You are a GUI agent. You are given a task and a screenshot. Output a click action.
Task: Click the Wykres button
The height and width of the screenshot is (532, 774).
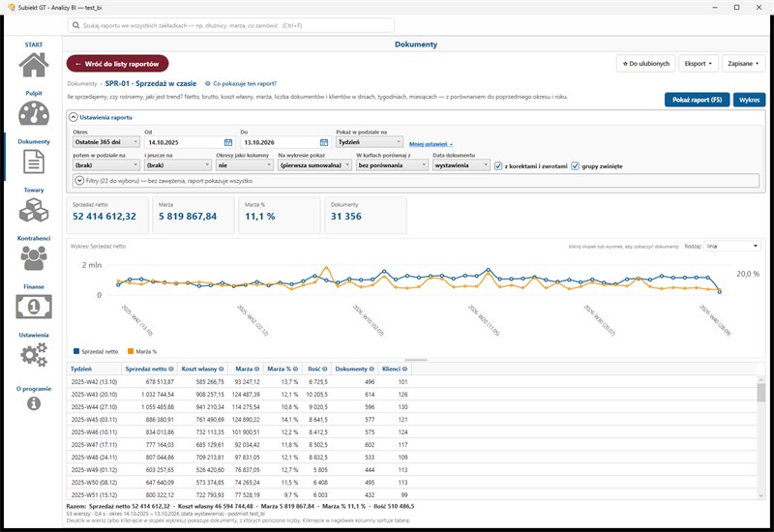749,100
